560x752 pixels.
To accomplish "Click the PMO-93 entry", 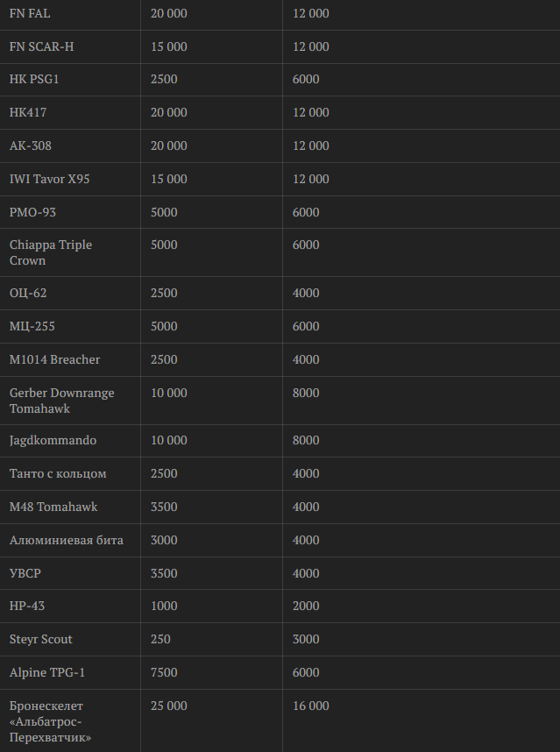I will tap(32, 212).
